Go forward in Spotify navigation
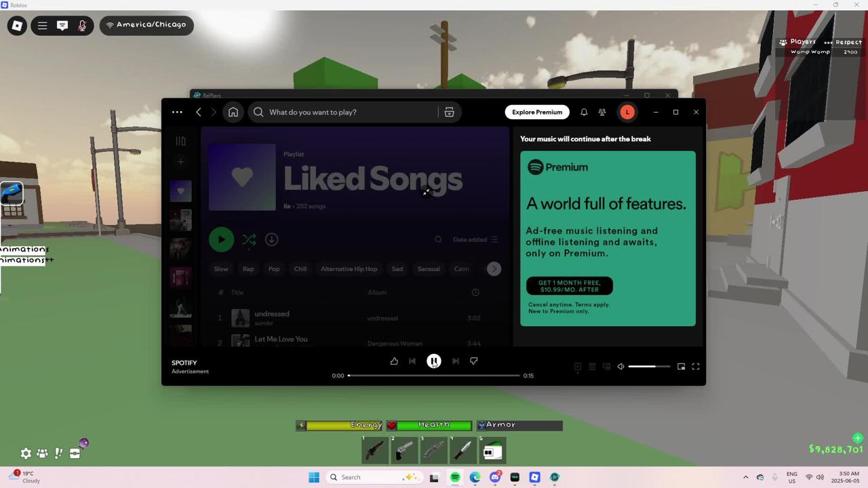The image size is (868, 488). 213,113
